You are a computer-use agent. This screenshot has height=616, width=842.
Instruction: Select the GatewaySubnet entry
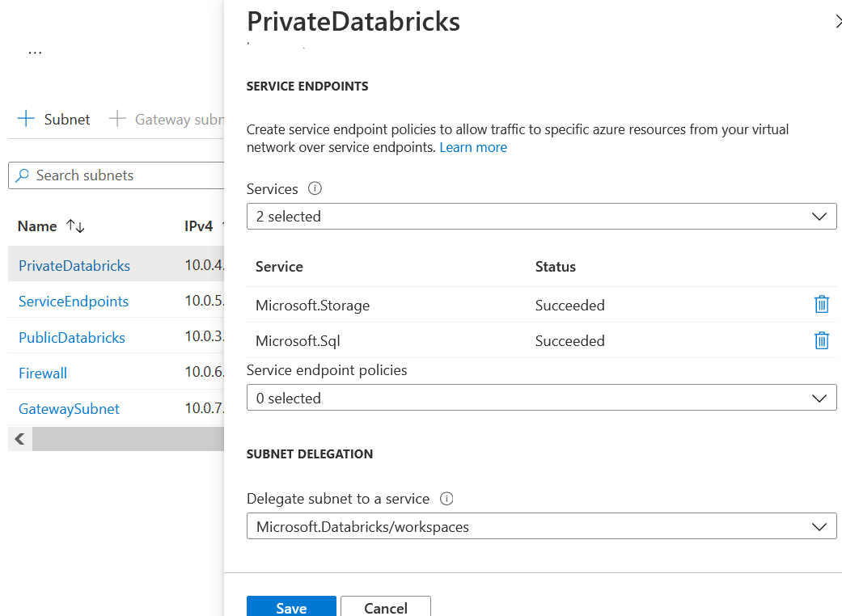click(x=69, y=408)
